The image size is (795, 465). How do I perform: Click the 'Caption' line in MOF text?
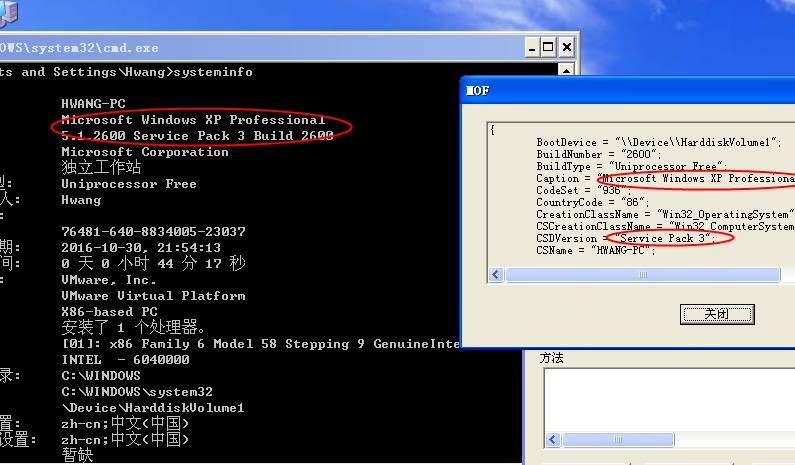(666, 178)
